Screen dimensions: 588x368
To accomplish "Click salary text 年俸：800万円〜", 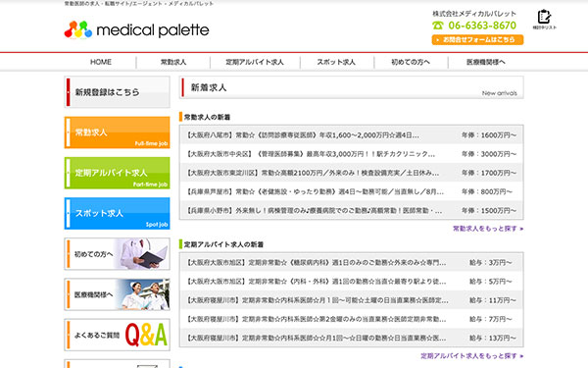I will (487, 191).
